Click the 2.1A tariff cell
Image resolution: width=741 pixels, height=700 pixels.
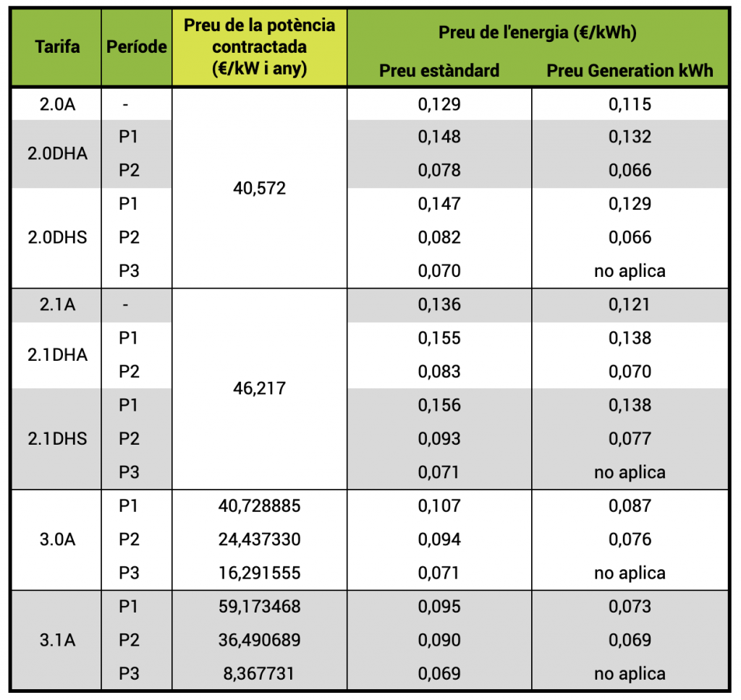pyautogui.click(x=57, y=304)
